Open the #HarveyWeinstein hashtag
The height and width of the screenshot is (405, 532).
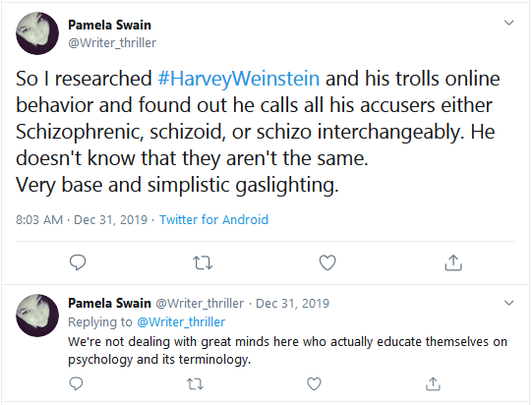239,79
